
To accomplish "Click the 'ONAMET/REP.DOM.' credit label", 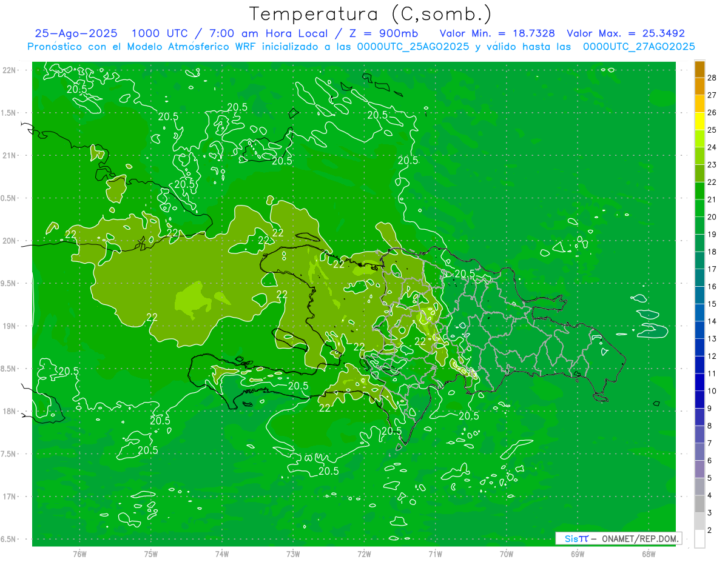I will point(639,538).
